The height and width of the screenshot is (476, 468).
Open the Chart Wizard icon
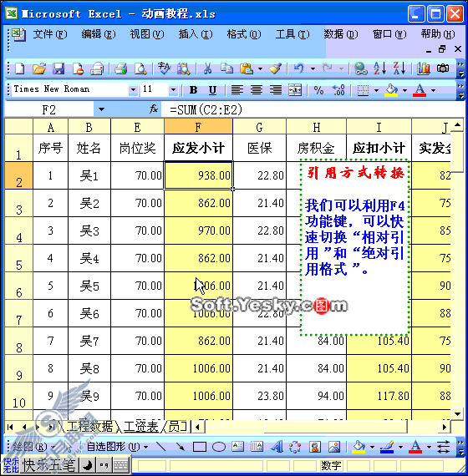(424, 68)
